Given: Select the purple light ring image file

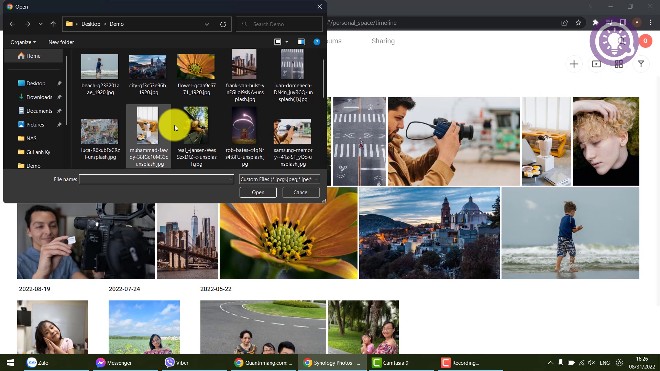Looking at the screenshot, I should pos(244,136).
